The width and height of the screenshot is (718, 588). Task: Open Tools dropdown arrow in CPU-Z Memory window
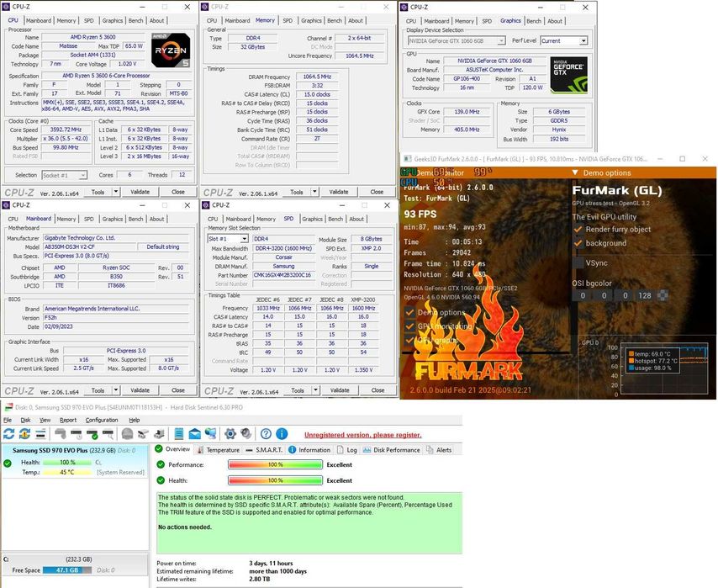(x=315, y=192)
